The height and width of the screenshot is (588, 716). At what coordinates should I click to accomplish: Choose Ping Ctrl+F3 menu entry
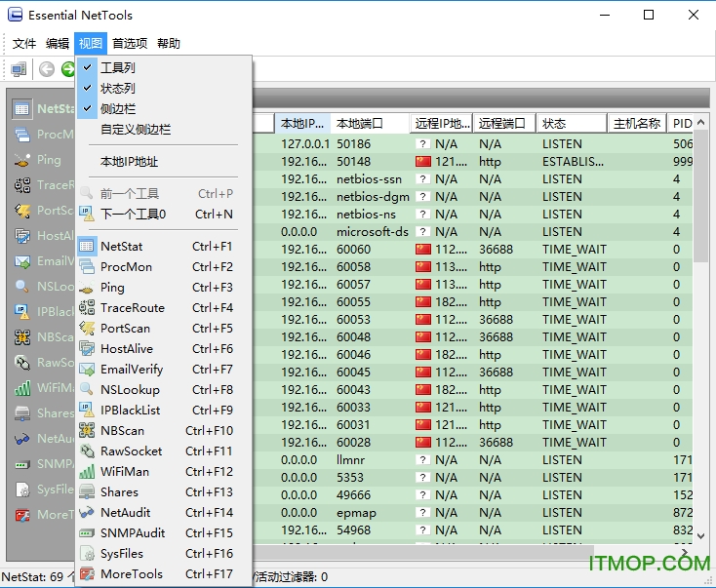coord(164,287)
